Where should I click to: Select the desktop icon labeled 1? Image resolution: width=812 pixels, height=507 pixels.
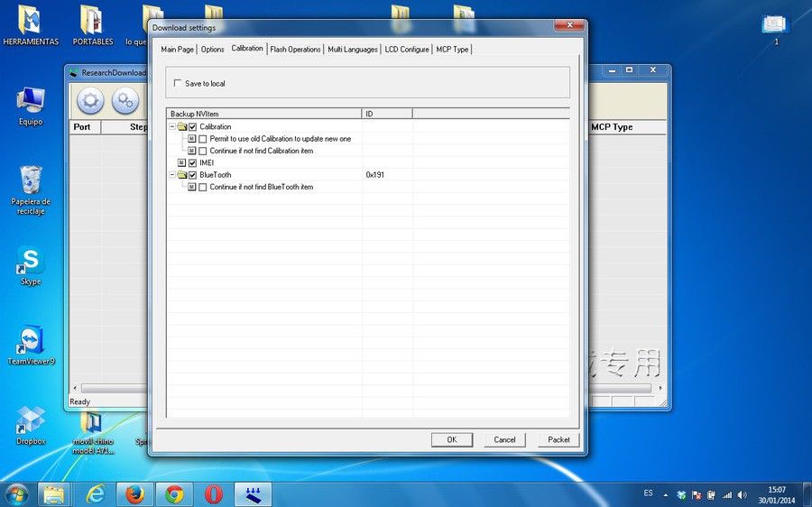[x=775, y=30]
